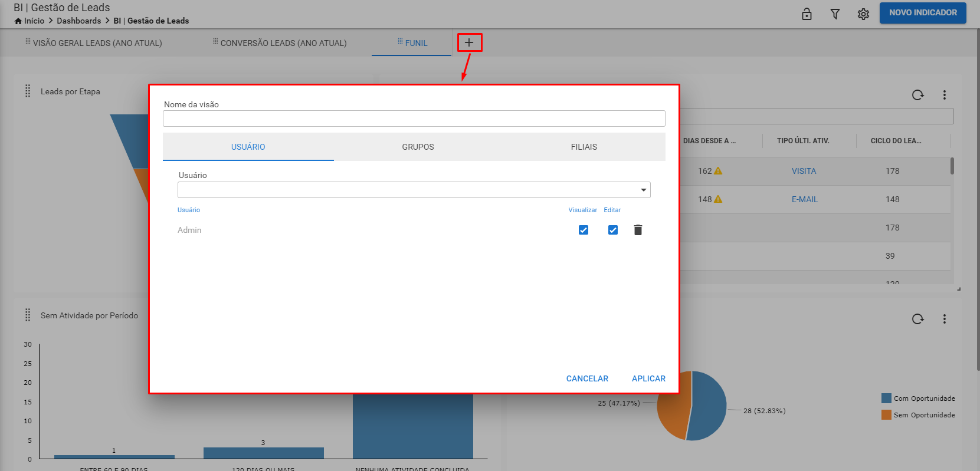Open VISÃO GERAL LEADS (ANO ATUAL) tab
980x471 pixels.
[97, 43]
